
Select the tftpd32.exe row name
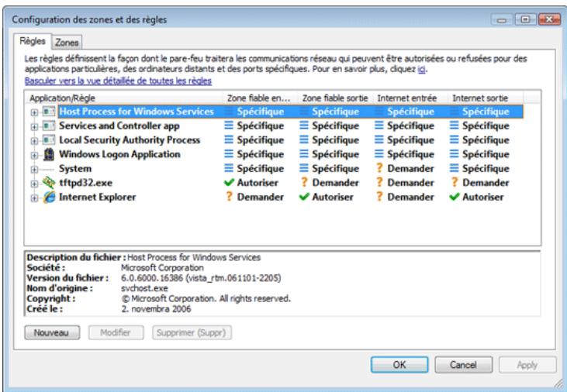click(85, 183)
